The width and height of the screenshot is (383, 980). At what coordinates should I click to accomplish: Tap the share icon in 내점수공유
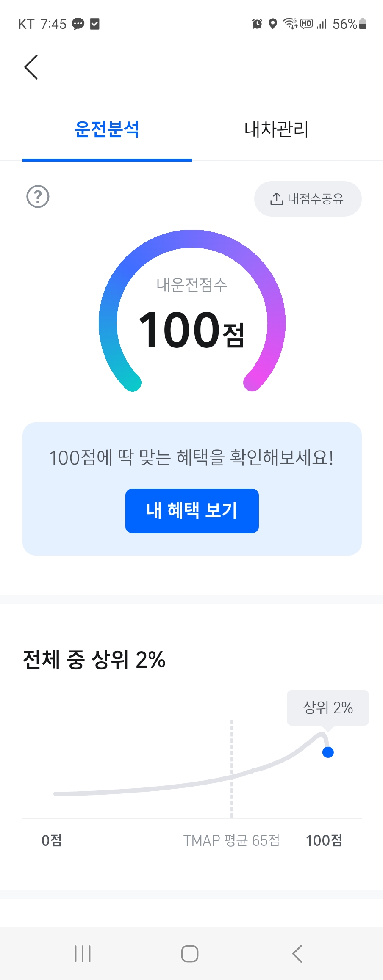point(276,199)
